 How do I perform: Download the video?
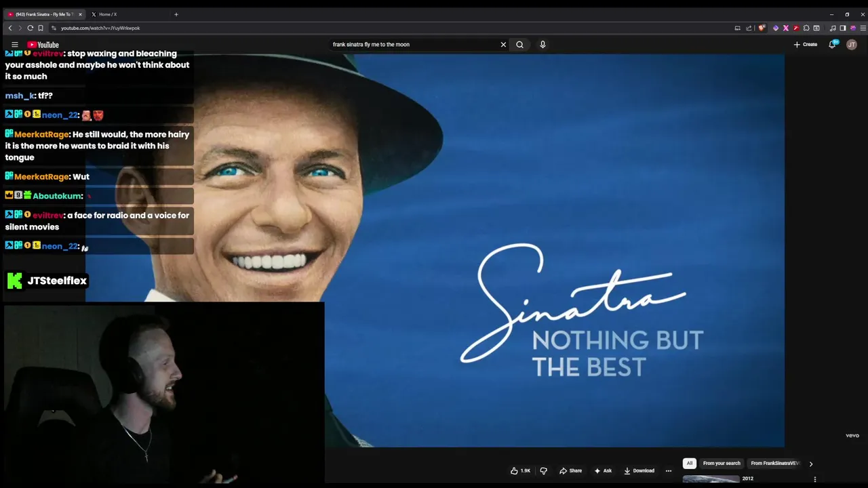pos(639,471)
